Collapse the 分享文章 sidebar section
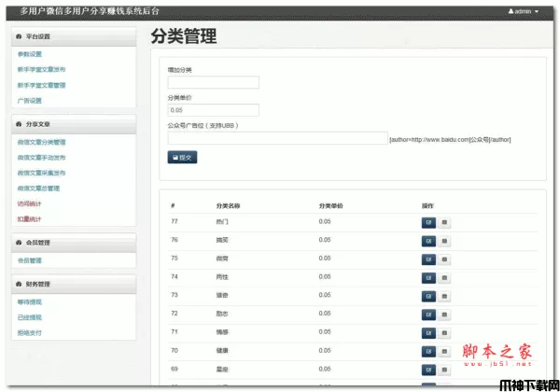 point(37,123)
